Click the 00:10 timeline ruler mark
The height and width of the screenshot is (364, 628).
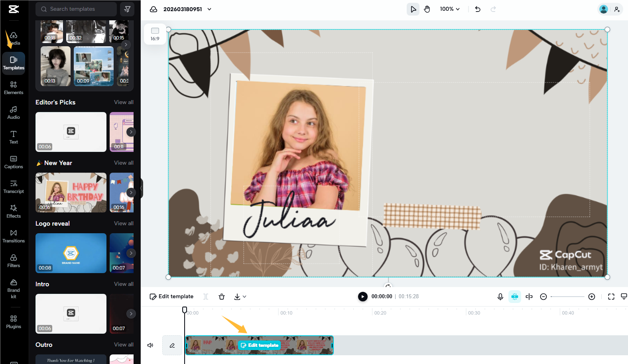point(286,313)
